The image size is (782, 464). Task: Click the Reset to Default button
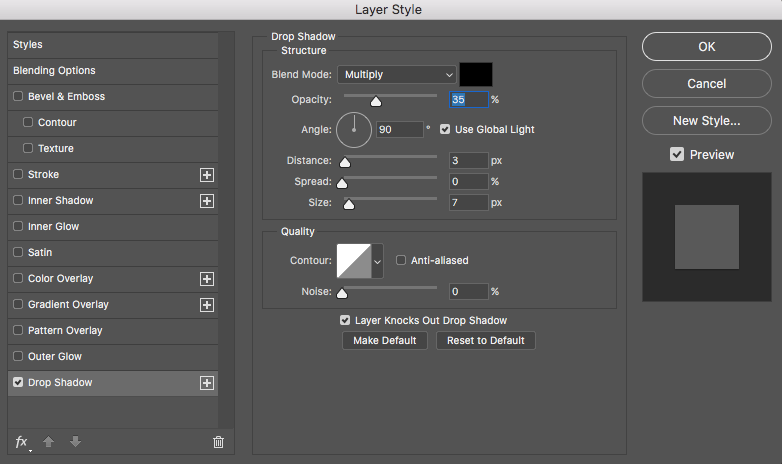(x=486, y=340)
